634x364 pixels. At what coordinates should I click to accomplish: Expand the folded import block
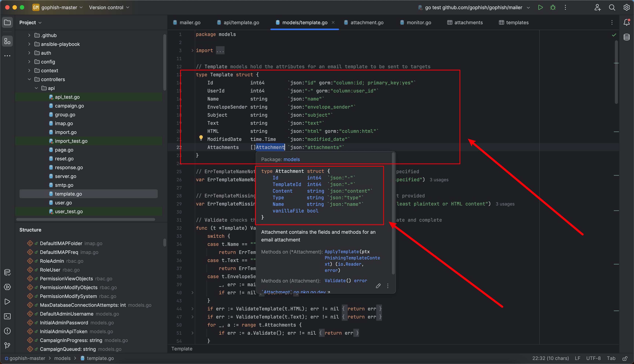[192, 50]
